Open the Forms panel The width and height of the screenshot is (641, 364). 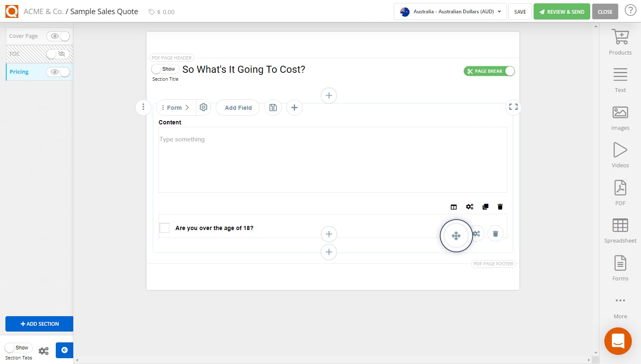click(x=620, y=267)
